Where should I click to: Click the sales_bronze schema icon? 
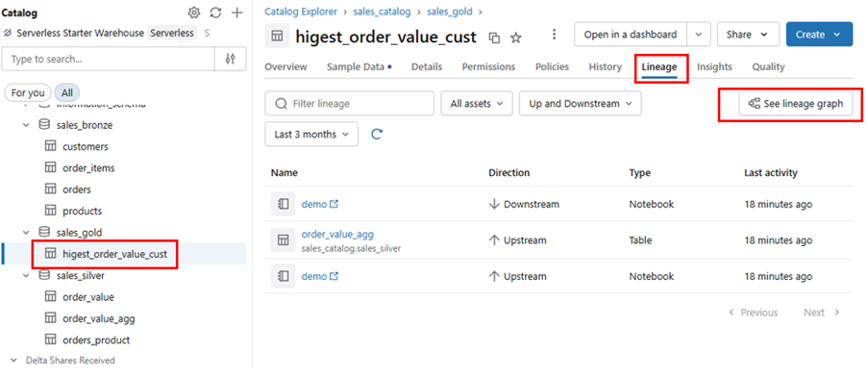click(x=43, y=125)
